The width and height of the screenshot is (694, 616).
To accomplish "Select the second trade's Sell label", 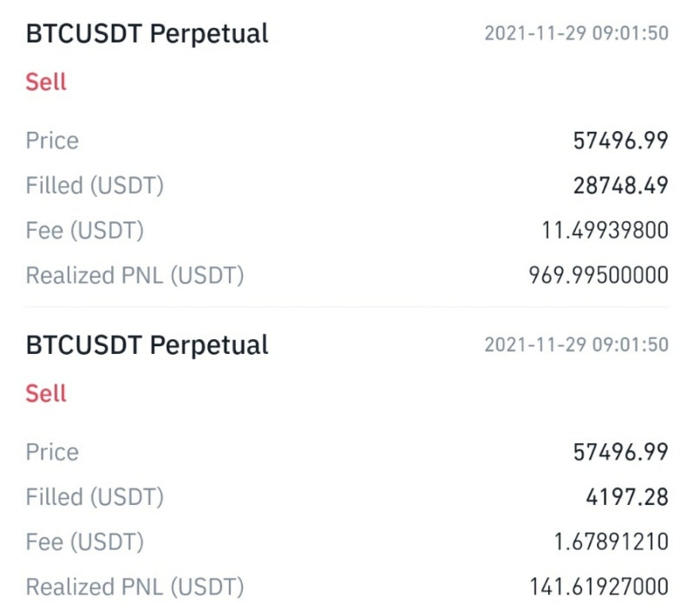I will click(x=46, y=393).
